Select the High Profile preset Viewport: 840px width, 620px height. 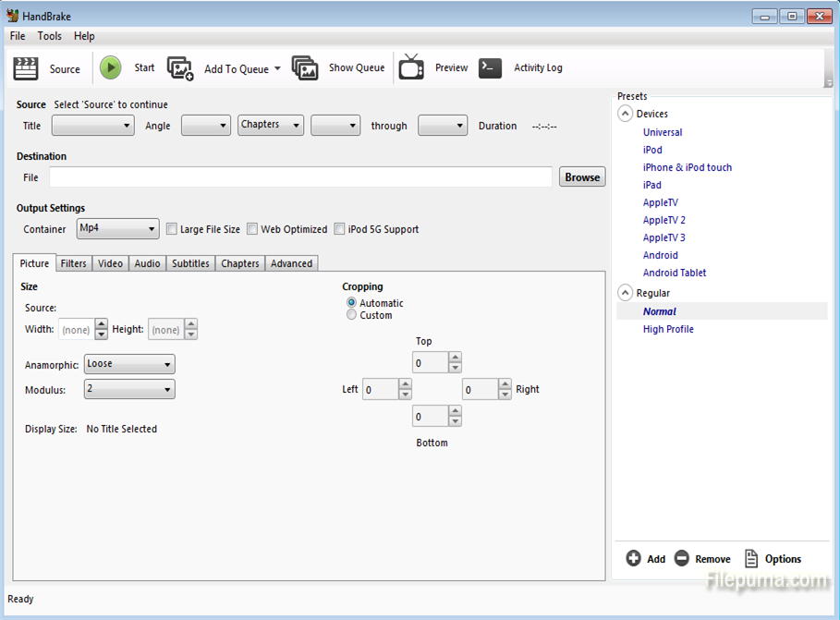tap(668, 329)
